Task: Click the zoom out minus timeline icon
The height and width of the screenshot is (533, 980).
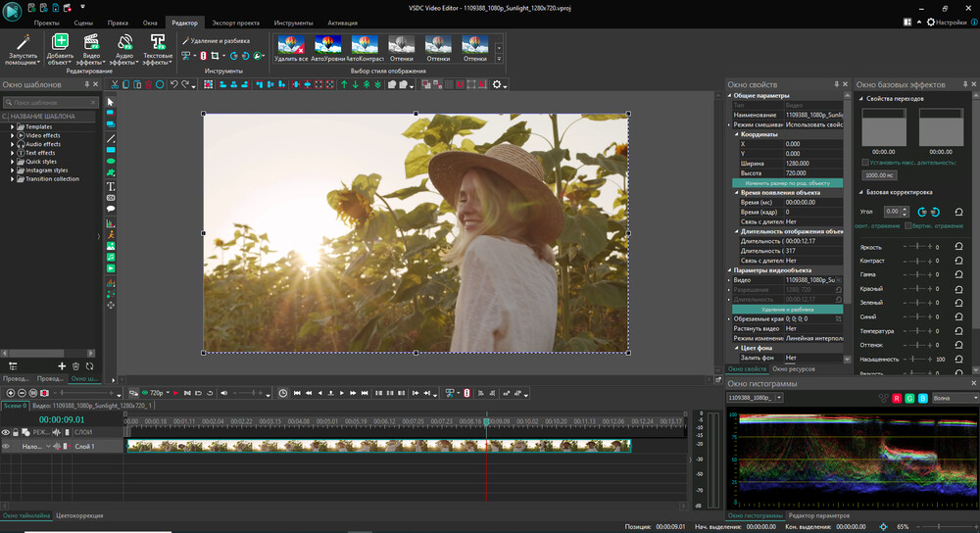Action: 22,393
